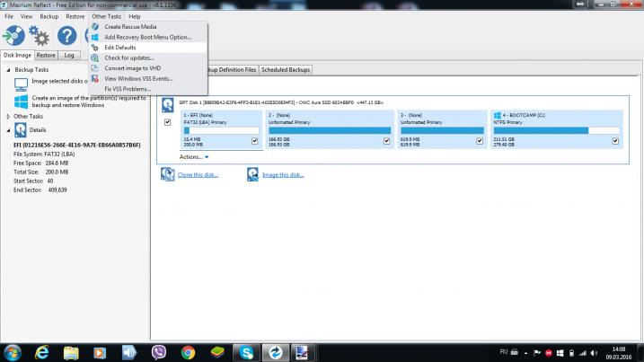Open the Actions dropdown under the disk
Viewport: 644px width, 362px height.
coord(194,157)
